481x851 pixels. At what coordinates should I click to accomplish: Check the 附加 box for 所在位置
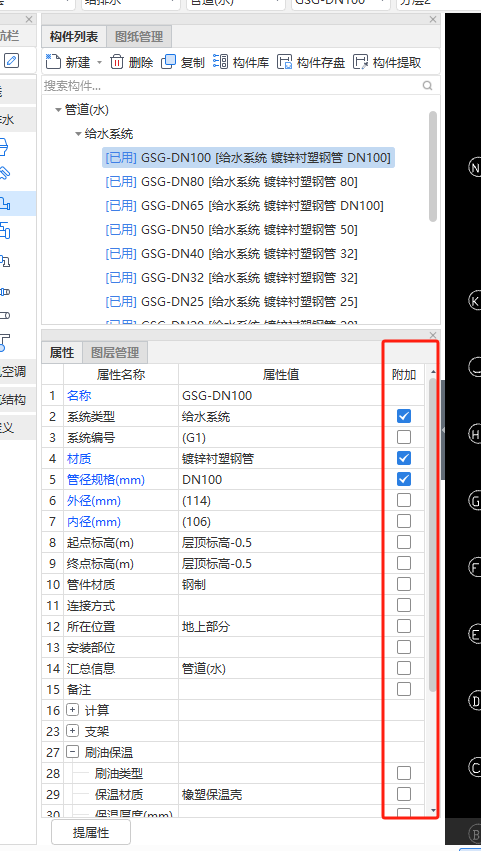point(403,626)
